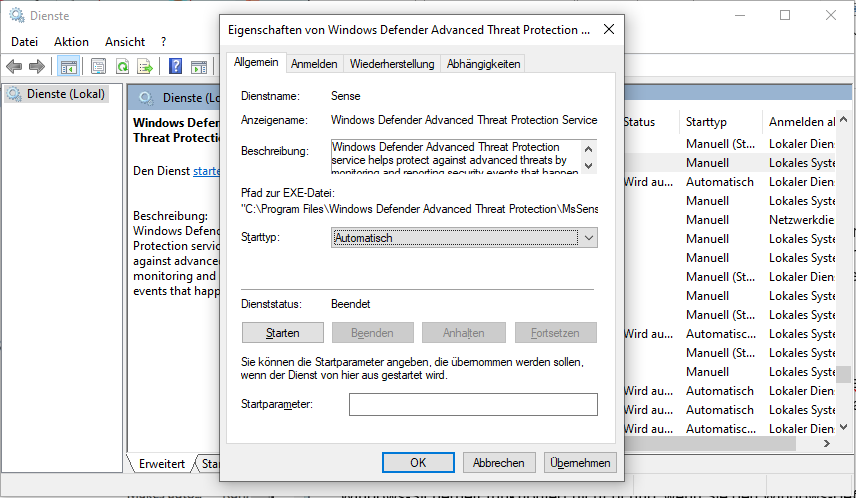Open the Properties toolbar icon
This screenshot has width=856, height=498.
(98, 67)
